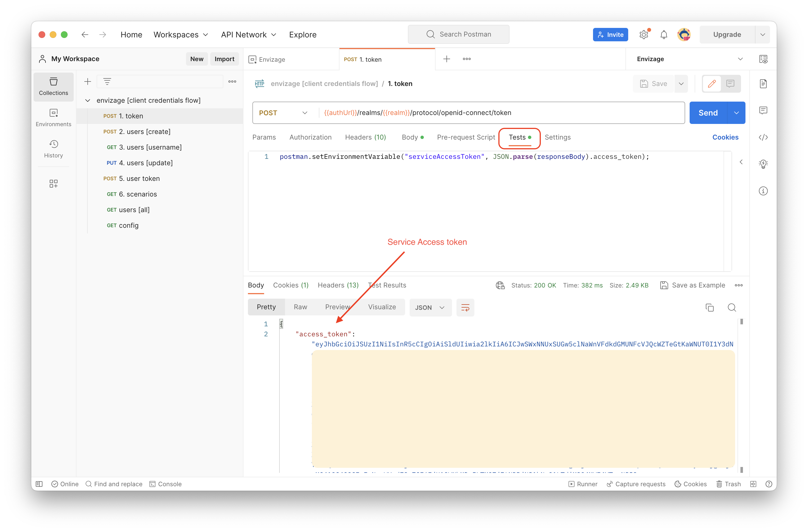Click Save as Example
This screenshot has width=808, height=532.
693,285
